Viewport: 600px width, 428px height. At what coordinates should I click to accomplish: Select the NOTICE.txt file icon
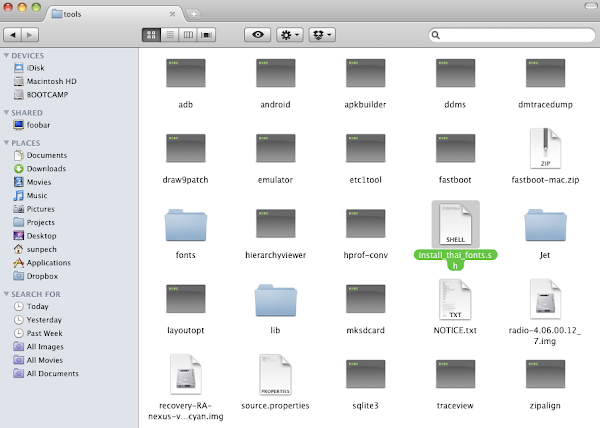455,299
